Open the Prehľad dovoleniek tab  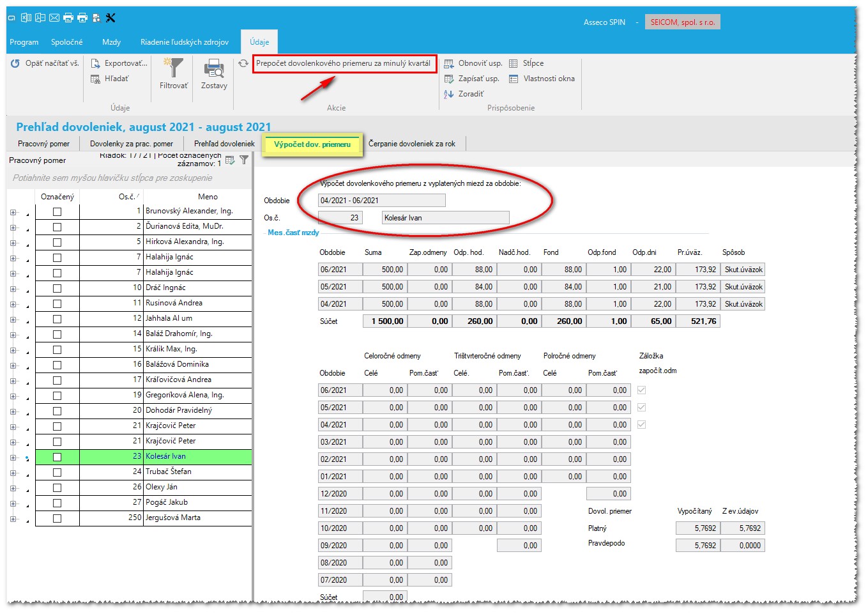tap(224, 144)
